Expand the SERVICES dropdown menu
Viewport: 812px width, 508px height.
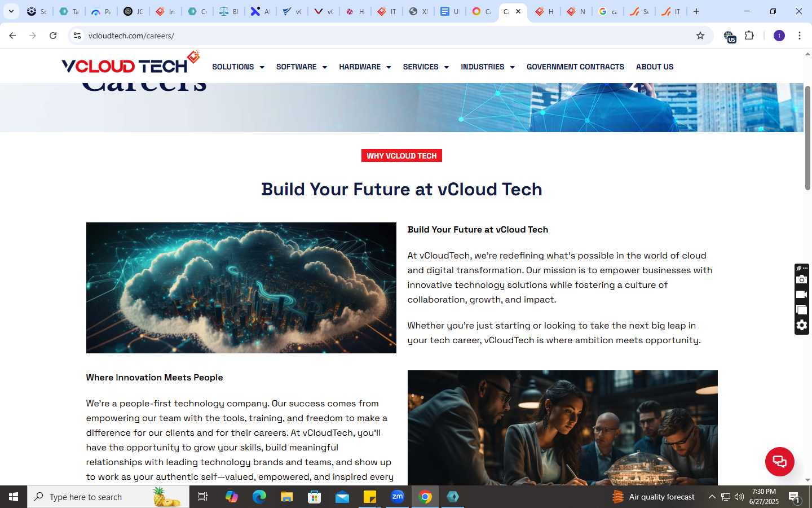pos(426,67)
